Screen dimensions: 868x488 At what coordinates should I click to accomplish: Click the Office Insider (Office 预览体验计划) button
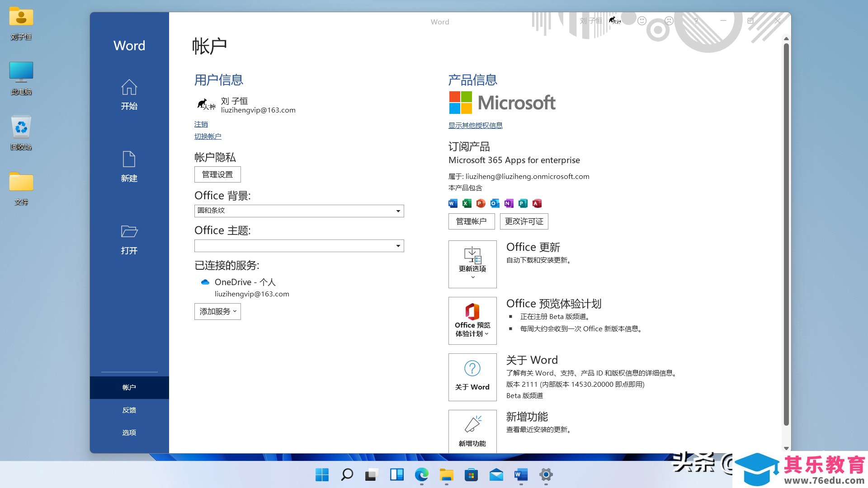(472, 320)
